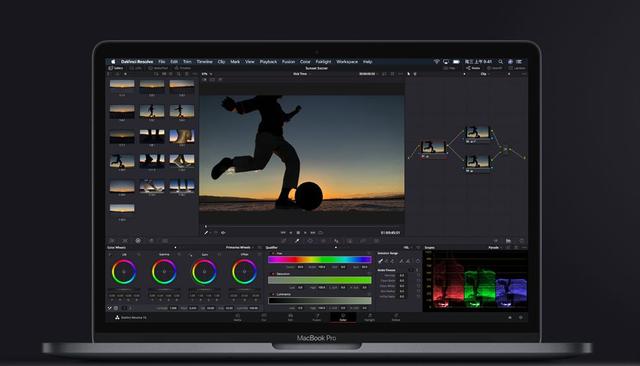This screenshot has width=640, height=366.
Task: Toggle the Luminance qualifier enable dot
Action: (x=273, y=294)
